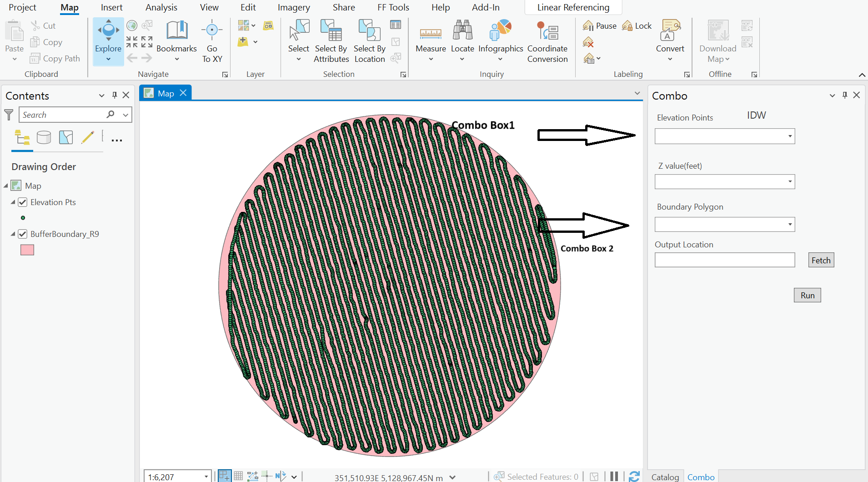Refresh the map view

click(634, 476)
